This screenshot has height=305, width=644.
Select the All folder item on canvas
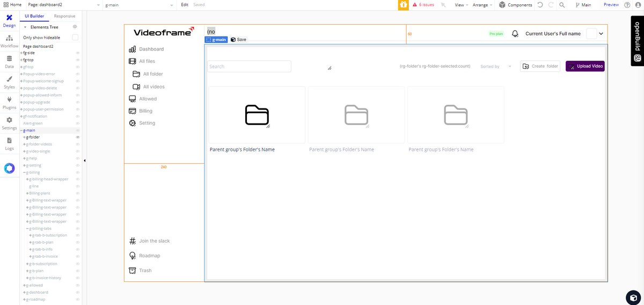click(148, 74)
